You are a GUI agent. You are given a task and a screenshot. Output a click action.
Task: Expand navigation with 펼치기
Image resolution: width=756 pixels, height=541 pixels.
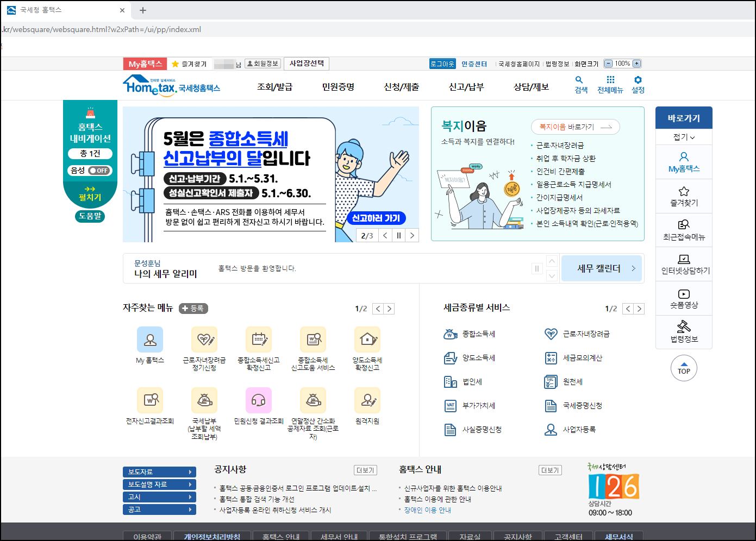90,193
